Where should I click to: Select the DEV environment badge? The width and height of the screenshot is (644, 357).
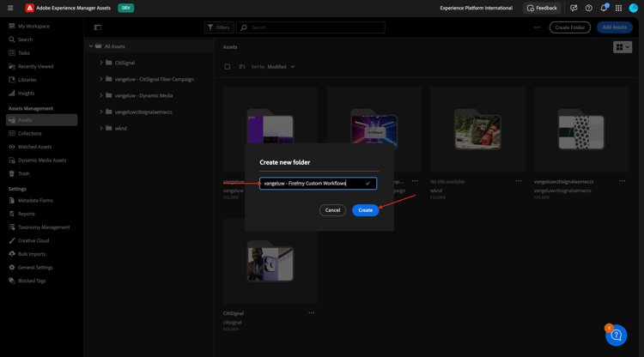[x=125, y=8]
